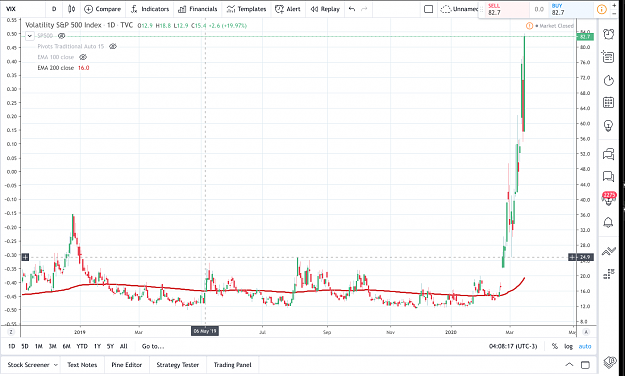Select the 5Y time range
Screen dimensions: 625x376
point(110,346)
